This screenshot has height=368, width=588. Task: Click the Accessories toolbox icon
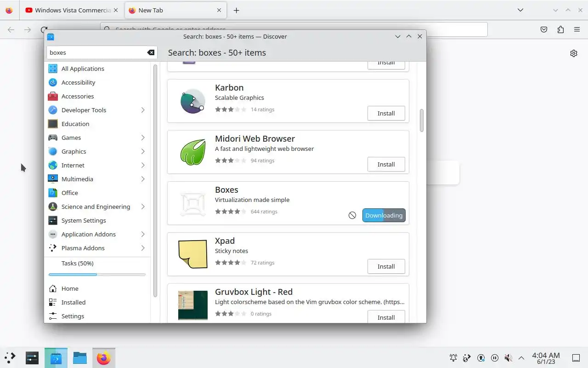53,96
